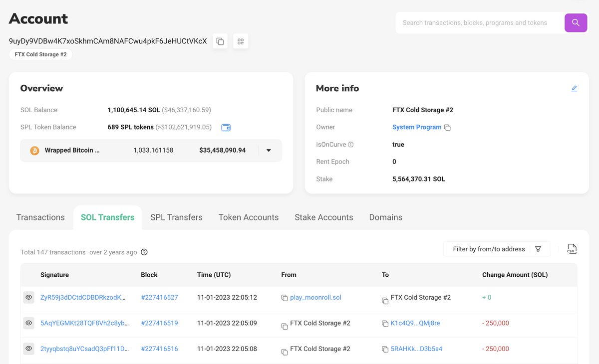
Task: Open signature ZyR59j3dDCtdCDBDRkzodK
Action: click(83, 297)
